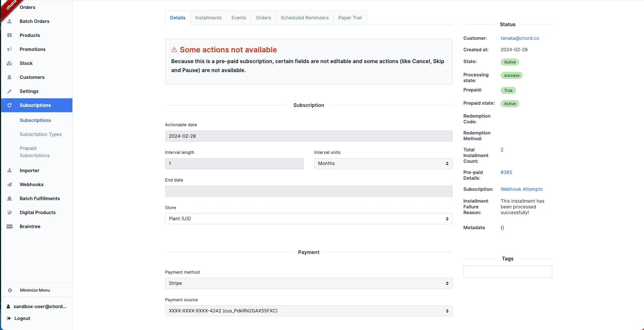Open the Orders tab next to Events
644x330 pixels.
point(263,18)
